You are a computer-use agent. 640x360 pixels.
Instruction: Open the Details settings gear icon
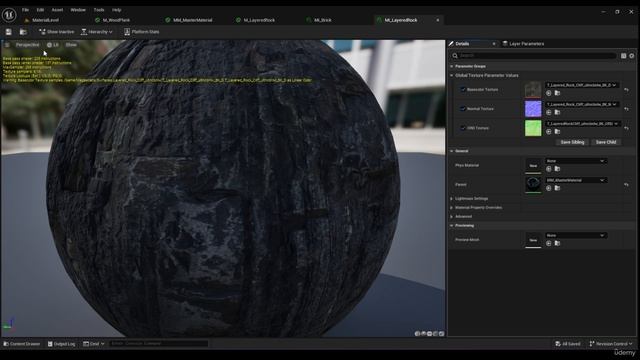tap(632, 56)
